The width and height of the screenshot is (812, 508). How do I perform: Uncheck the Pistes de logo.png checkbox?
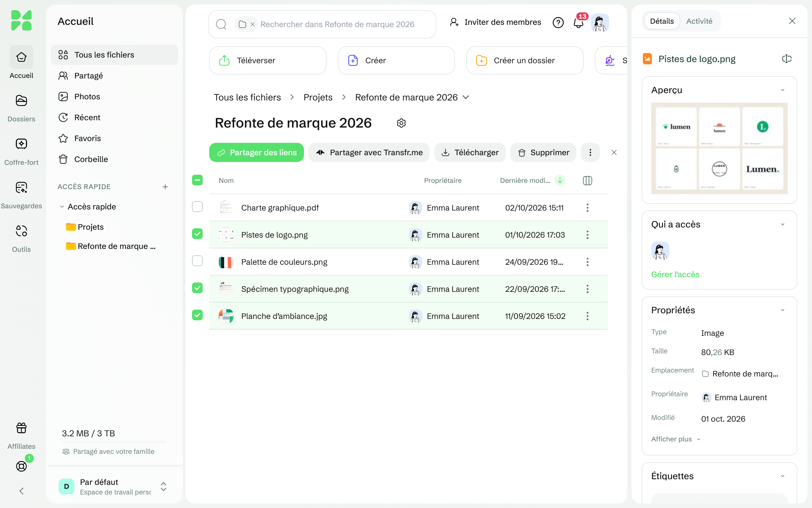tap(197, 233)
